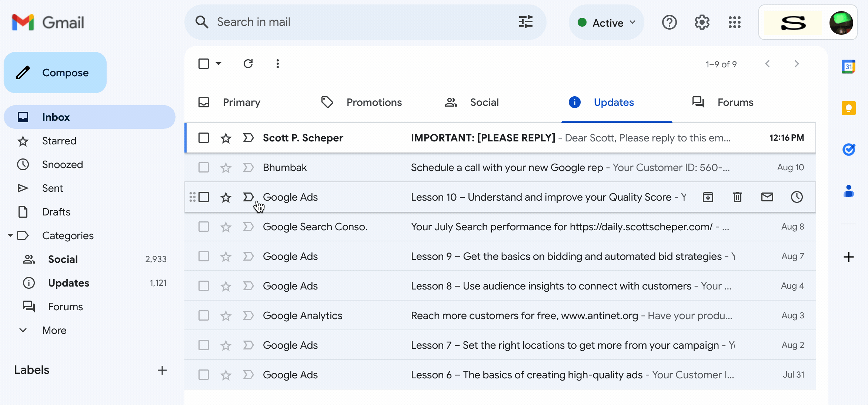Screen dimensions: 868x405
Task: Star the Scott P. Scheper email
Action: click(226, 138)
